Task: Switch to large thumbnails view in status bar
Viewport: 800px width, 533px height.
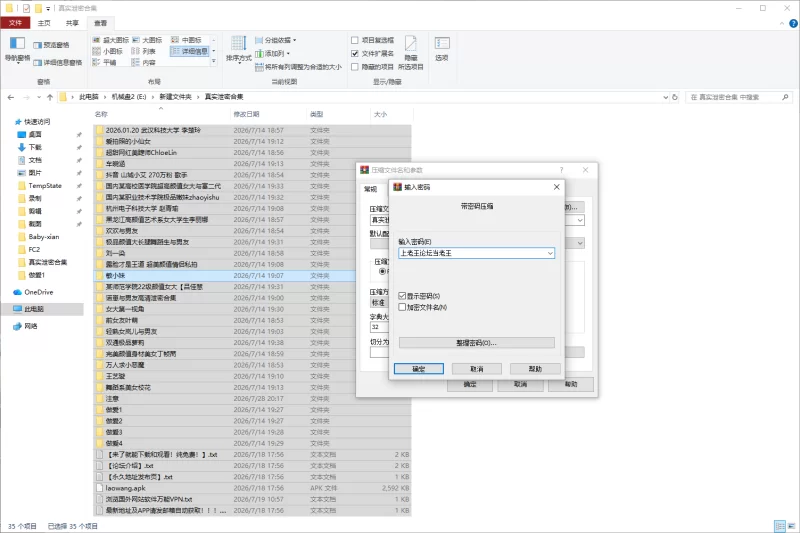Action: tap(792, 526)
